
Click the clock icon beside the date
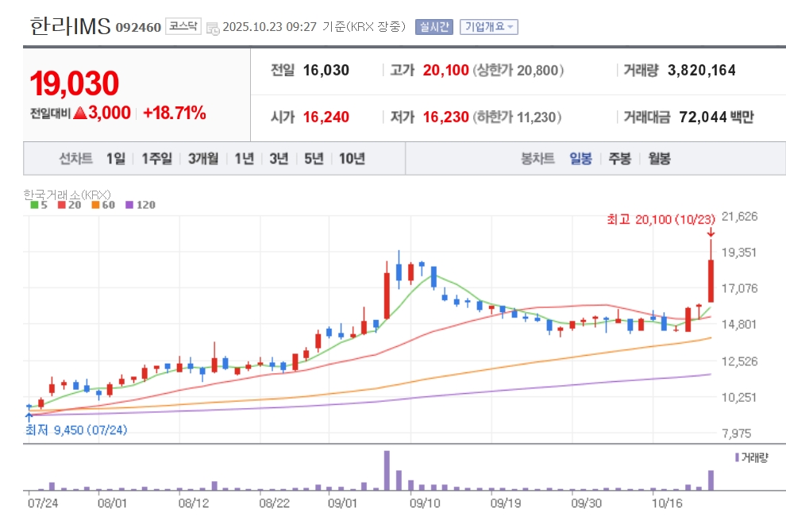coord(212,28)
